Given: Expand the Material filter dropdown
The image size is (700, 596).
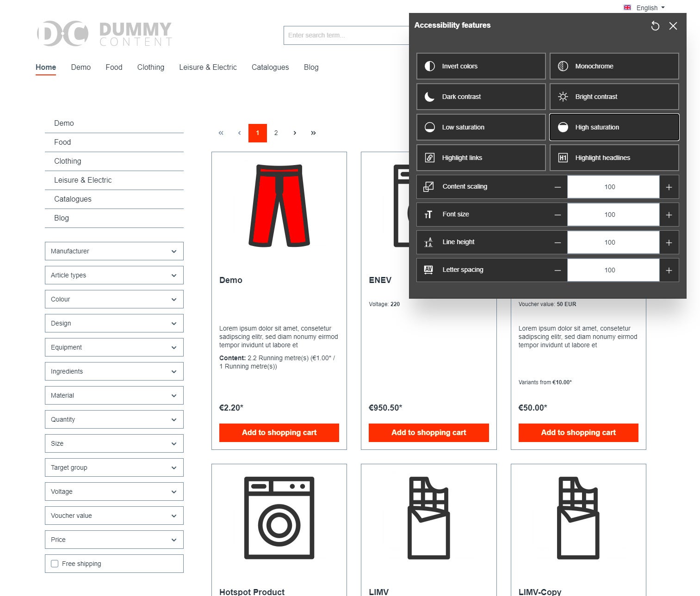Looking at the screenshot, I should pyautogui.click(x=114, y=395).
